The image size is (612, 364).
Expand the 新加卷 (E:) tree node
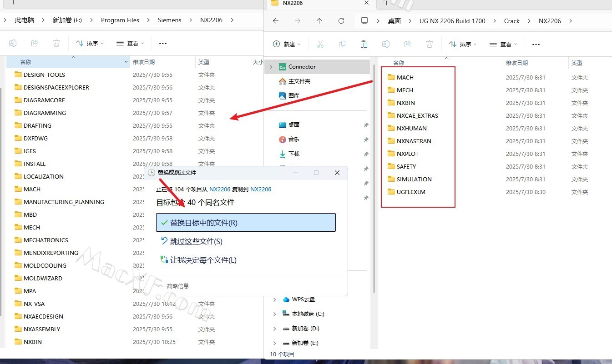(274, 343)
